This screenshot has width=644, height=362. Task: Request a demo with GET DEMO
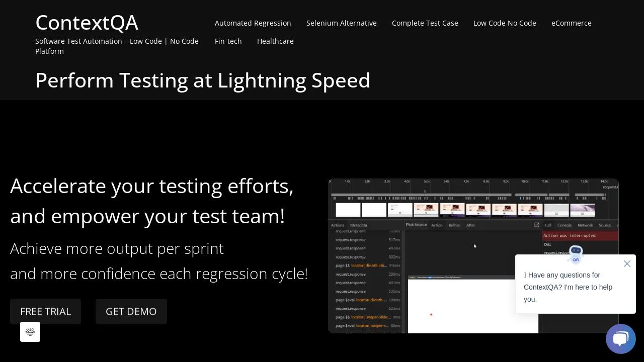click(x=131, y=312)
